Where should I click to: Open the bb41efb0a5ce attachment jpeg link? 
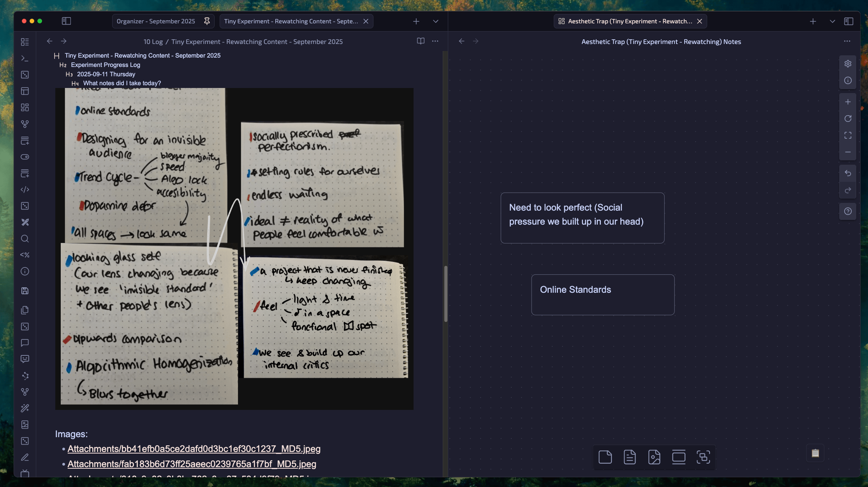pyautogui.click(x=194, y=449)
